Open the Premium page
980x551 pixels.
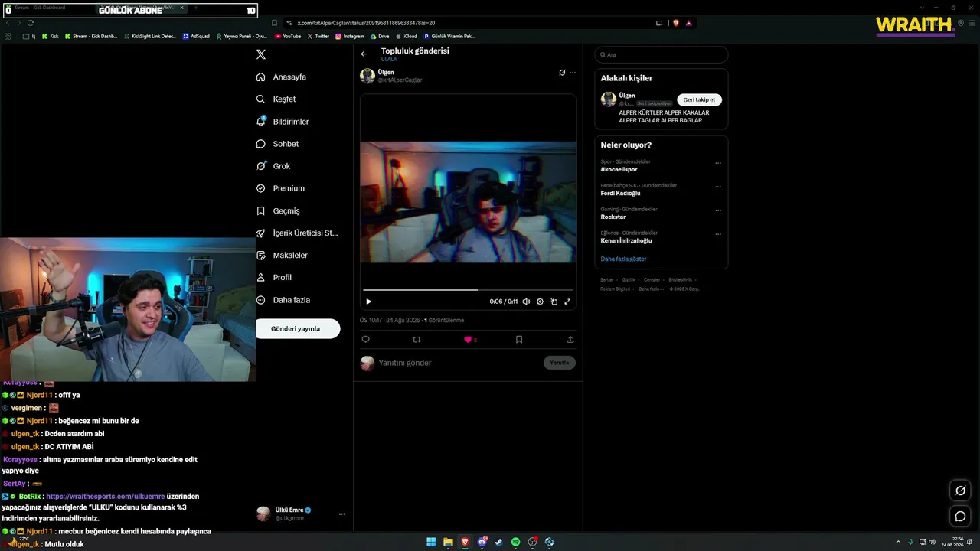[x=280, y=188]
